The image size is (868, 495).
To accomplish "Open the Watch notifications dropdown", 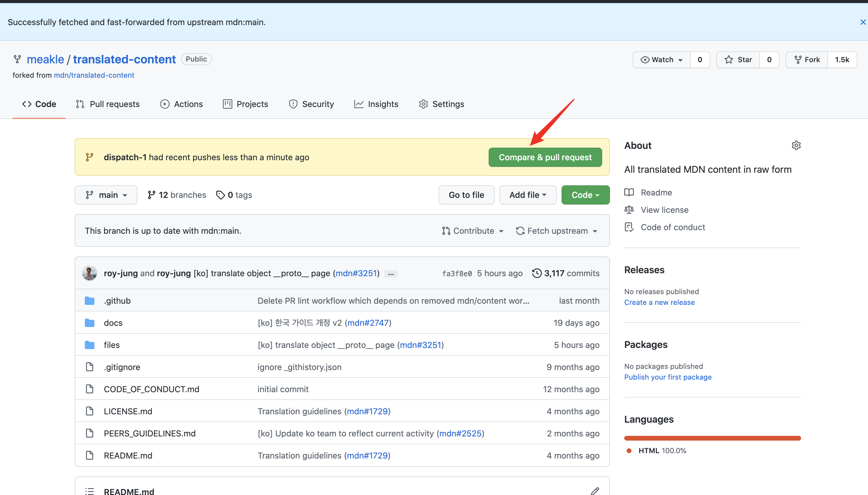I will (661, 60).
